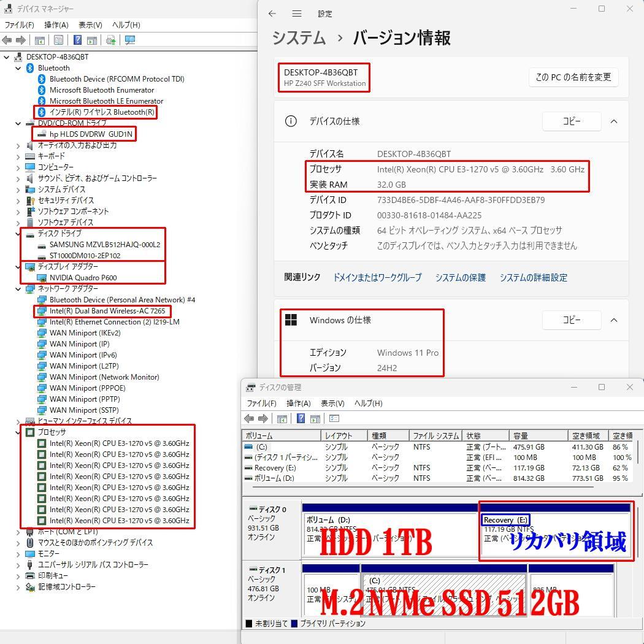This screenshot has height=644, width=644.
Task: Click the この PC の名前を変更 button
Action: point(573,77)
